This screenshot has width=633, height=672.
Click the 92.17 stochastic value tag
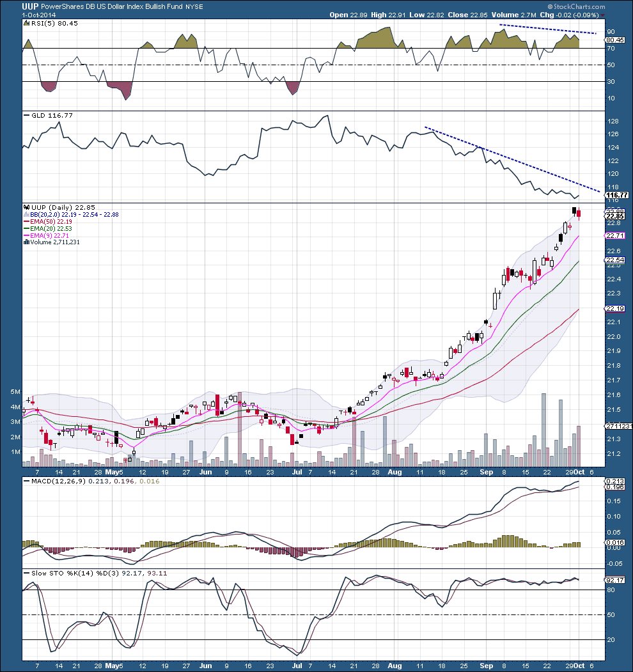point(615,581)
